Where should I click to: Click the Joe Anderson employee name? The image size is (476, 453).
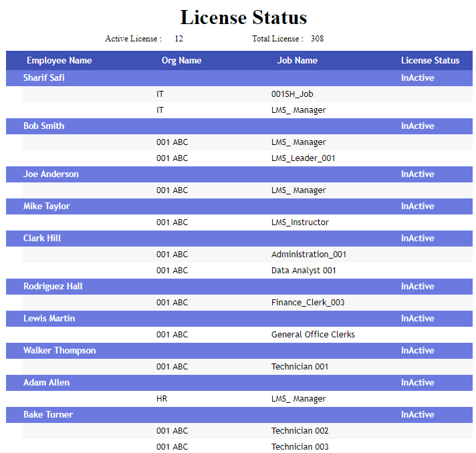point(51,174)
